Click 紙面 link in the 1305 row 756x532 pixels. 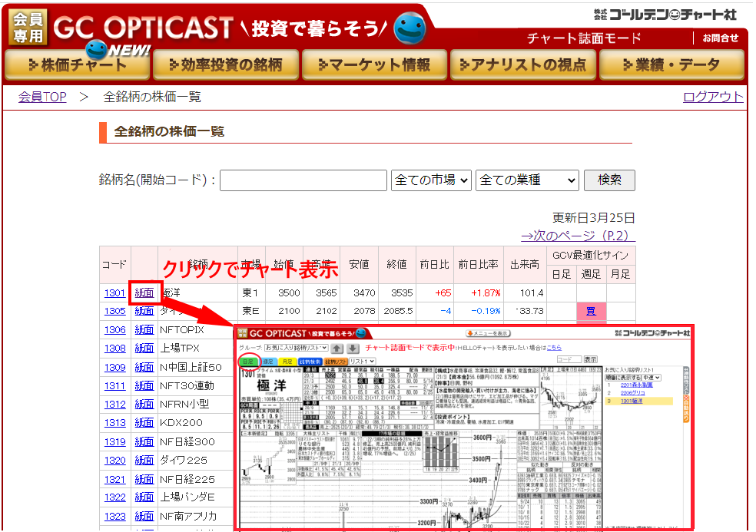point(144,312)
